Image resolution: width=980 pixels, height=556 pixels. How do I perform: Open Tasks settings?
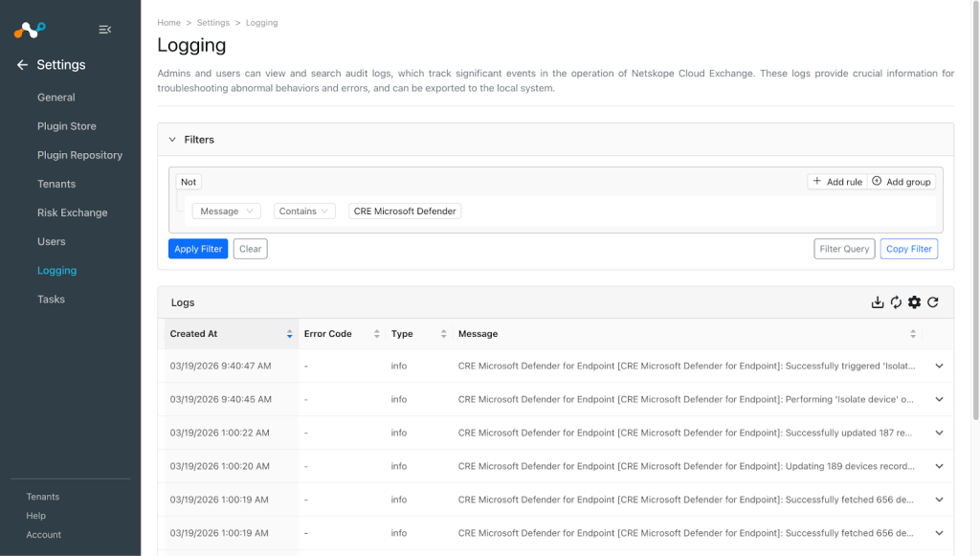click(x=52, y=300)
